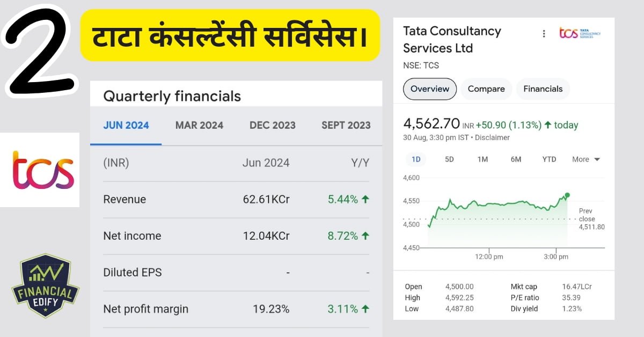The height and width of the screenshot is (337, 644).
Task: Open the SEPT 2023 quarterly financials tab
Action: coord(346,125)
